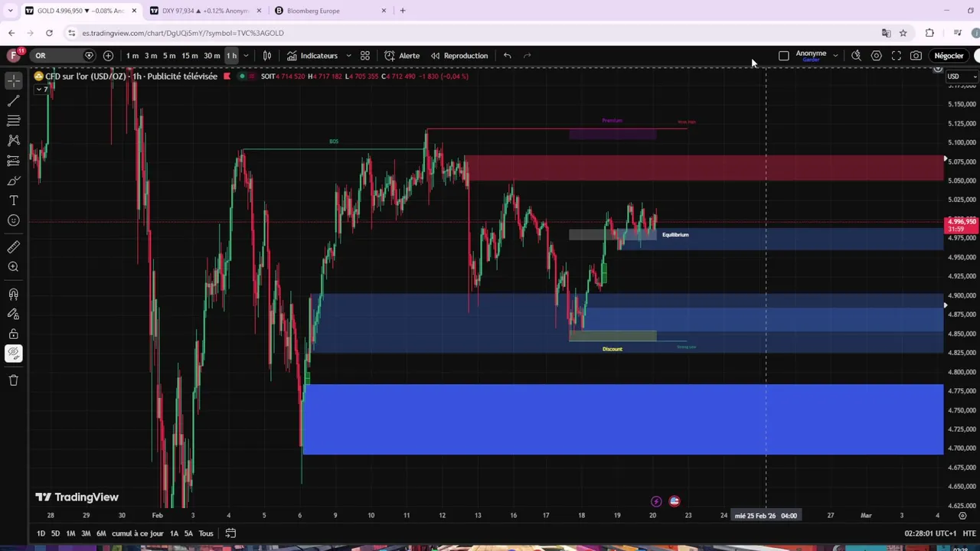
Task: Click the Anonyme layout name
Action: [x=811, y=54]
